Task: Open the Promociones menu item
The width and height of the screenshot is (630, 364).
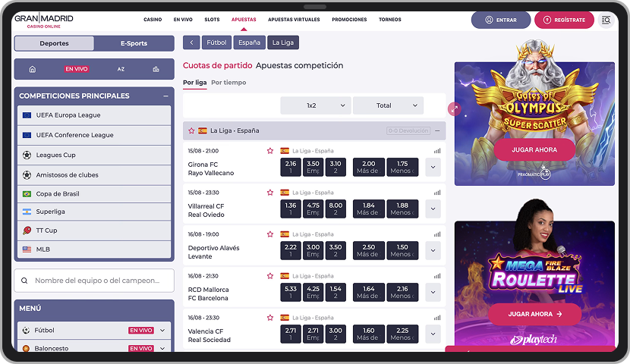Action: coord(349,19)
